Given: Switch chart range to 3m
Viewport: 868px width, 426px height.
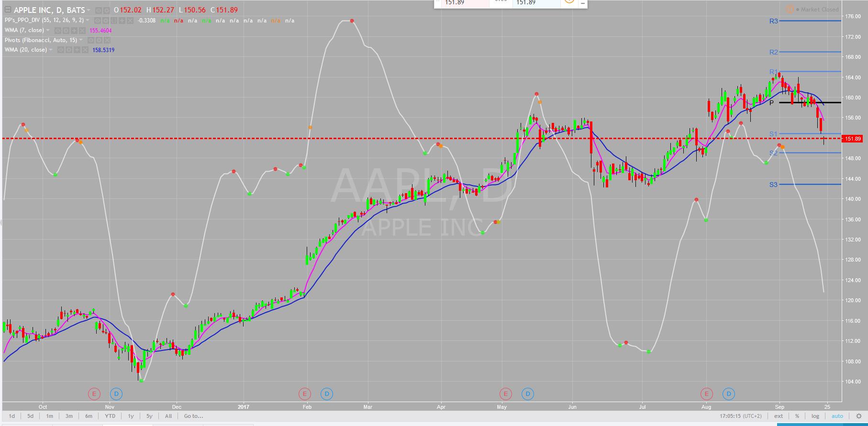Looking at the screenshot, I should [x=69, y=416].
